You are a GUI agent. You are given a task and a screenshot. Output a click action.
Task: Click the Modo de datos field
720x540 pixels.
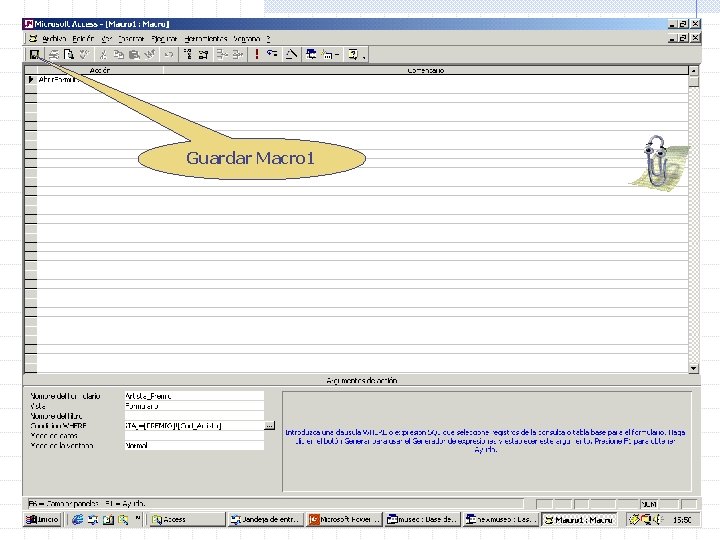click(x=194, y=435)
